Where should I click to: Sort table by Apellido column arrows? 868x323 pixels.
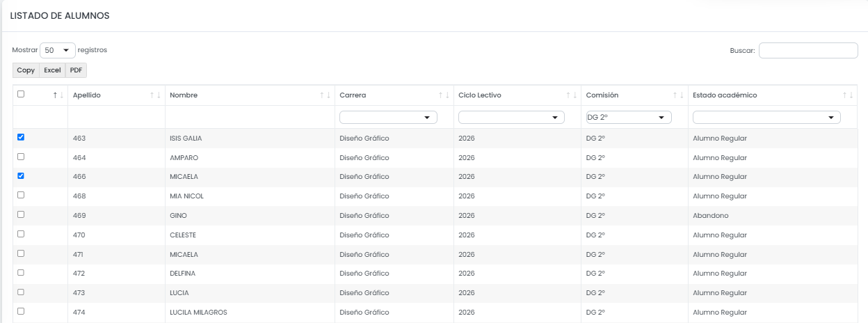coord(155,95)
